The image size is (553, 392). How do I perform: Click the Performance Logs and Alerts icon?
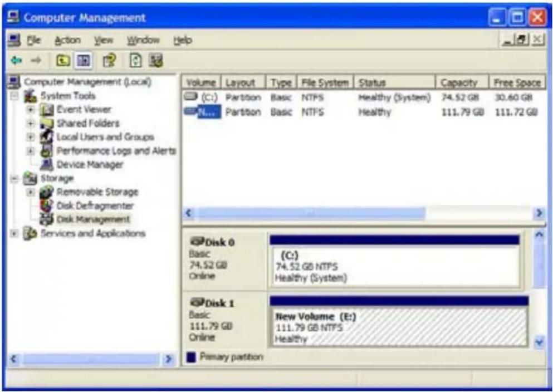click(47, 151)
